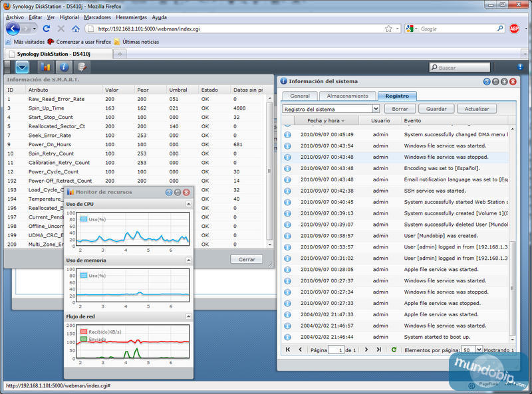Reload the page with the refresh icon
532x394 pixels.
coord(47,29)
